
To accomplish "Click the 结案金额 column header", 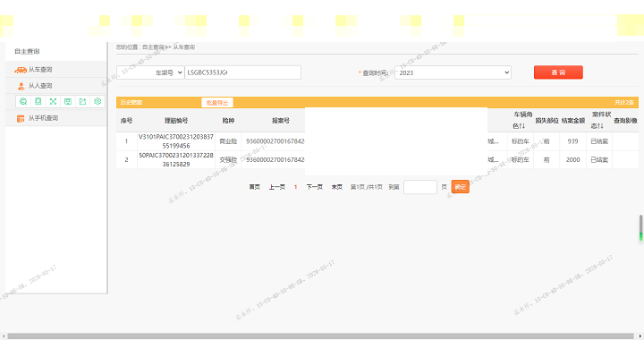I will 573,121.
